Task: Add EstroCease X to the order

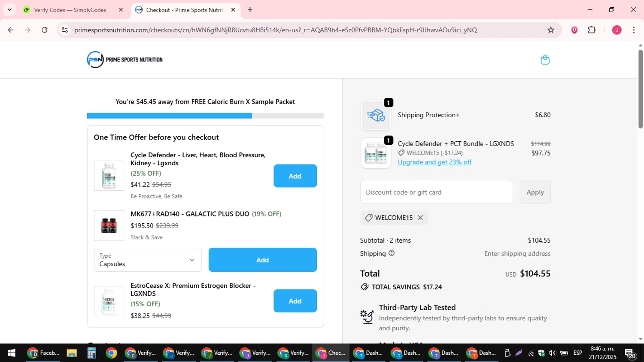Action: tap(295, 301)
